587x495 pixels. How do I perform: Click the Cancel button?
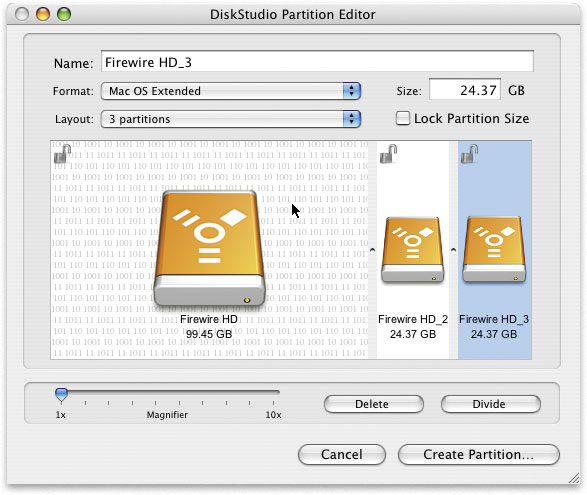(342, 454)
